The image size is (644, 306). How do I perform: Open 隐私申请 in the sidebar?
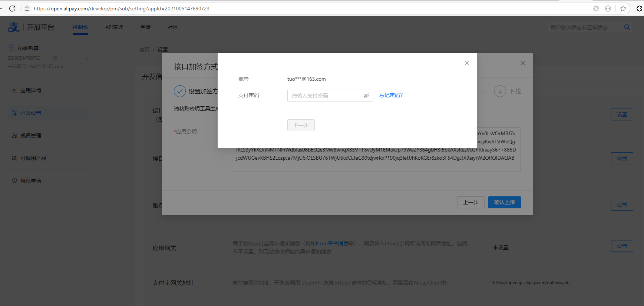tap(49, 181)
